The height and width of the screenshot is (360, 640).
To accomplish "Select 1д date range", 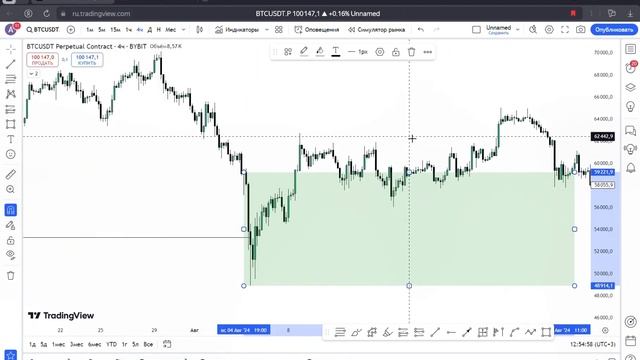I will (32, 344).
